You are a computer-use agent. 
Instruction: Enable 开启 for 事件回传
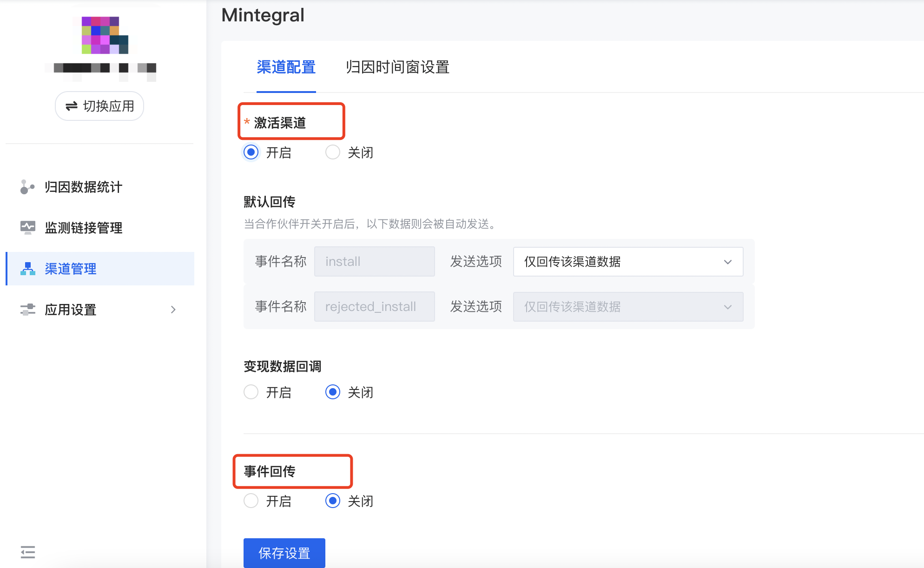tap(251, 501)
